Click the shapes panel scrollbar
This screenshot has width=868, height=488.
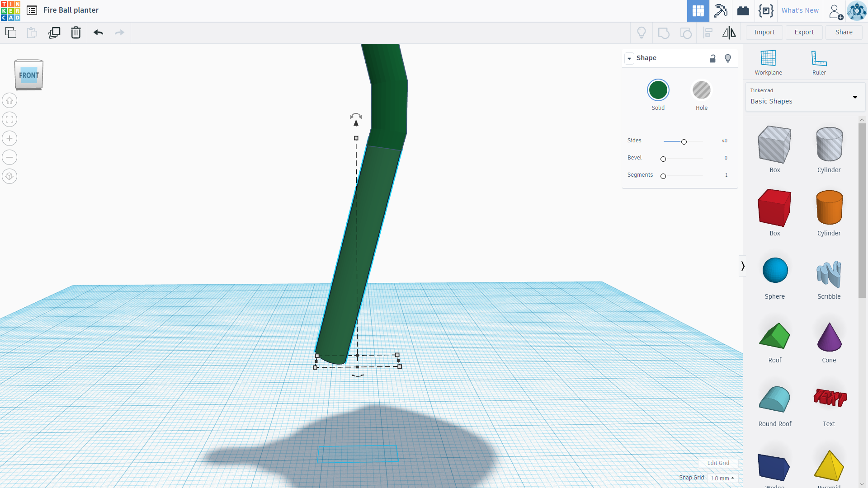pyautogui.click(x=862, y=210)
